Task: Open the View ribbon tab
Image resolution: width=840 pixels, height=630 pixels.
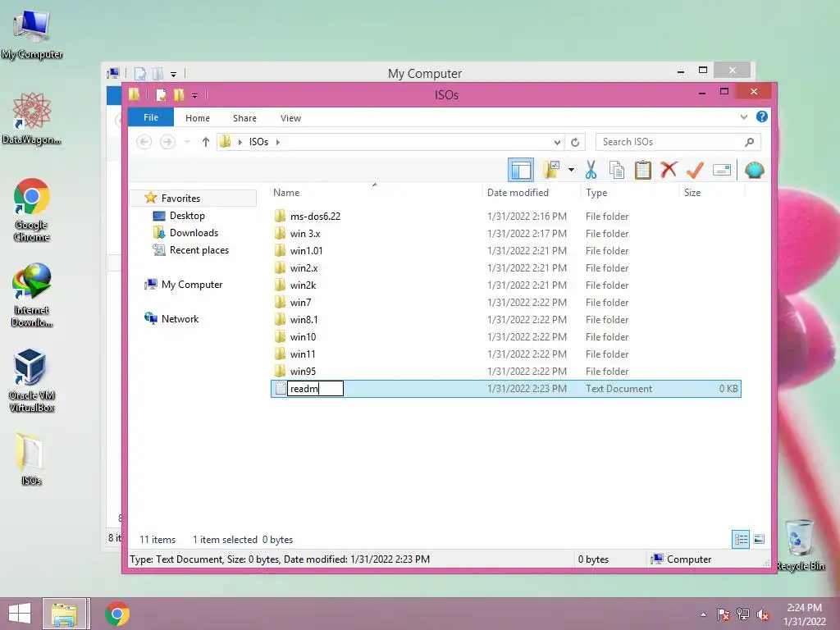Action: click(x=291, y=118)
